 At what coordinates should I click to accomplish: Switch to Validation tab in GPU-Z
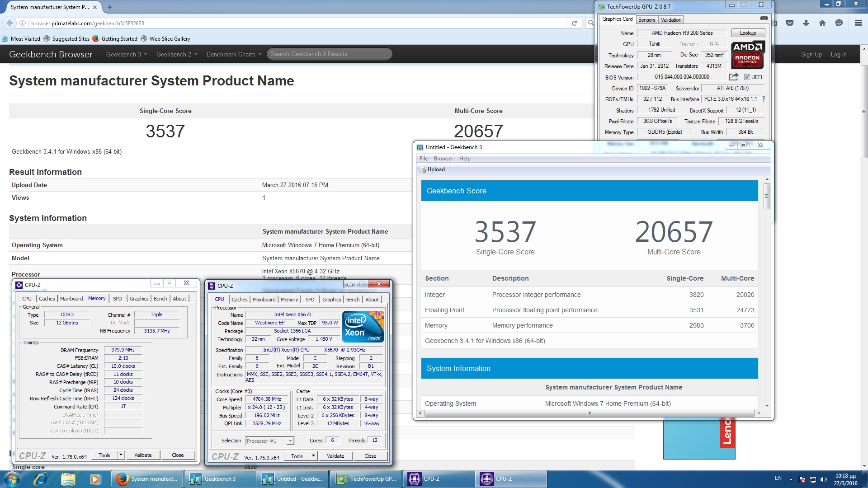671,20
